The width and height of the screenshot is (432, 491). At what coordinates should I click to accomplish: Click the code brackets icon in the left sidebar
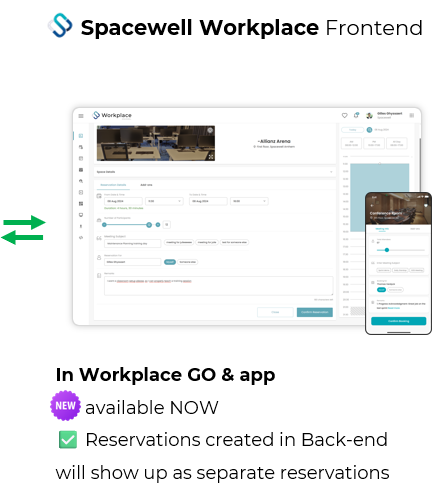pyautogui.click(x=81, y=238)
